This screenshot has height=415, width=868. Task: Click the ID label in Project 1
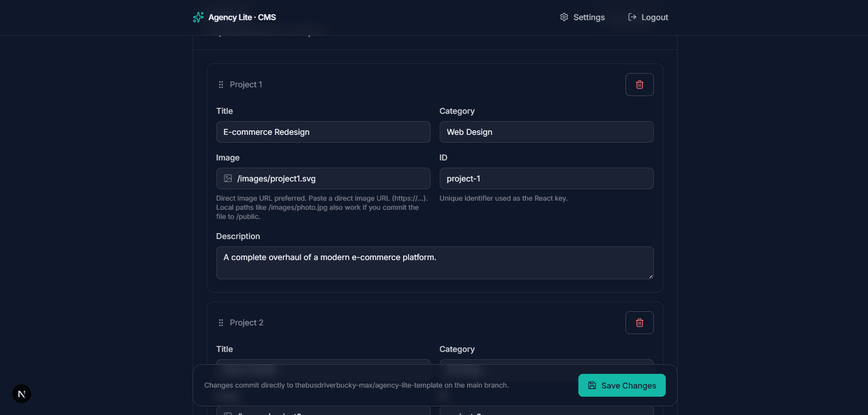point(443,158)
